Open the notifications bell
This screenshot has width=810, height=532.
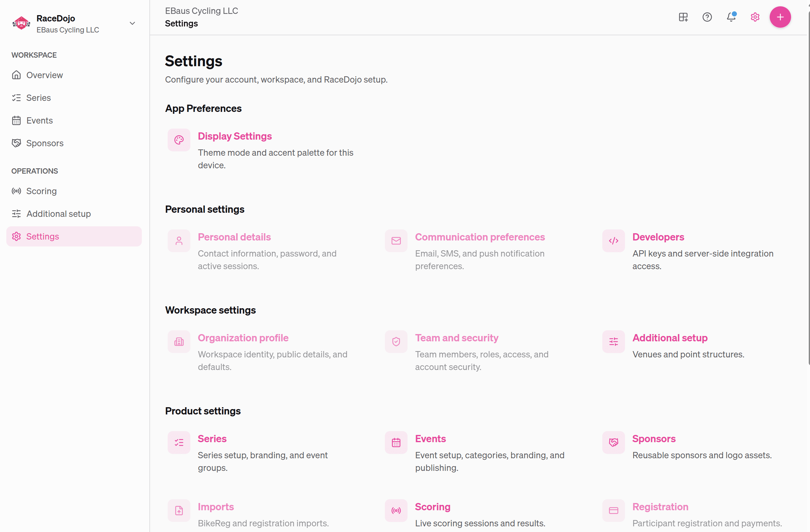pyautogui.click(x=731, y=17)
